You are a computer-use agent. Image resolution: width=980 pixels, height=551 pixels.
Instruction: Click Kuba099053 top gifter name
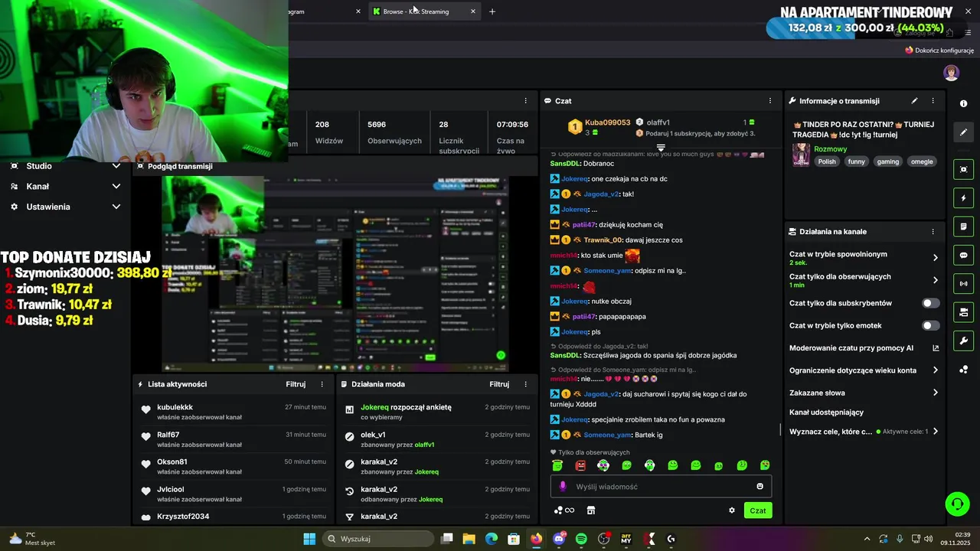coord(607,122)
